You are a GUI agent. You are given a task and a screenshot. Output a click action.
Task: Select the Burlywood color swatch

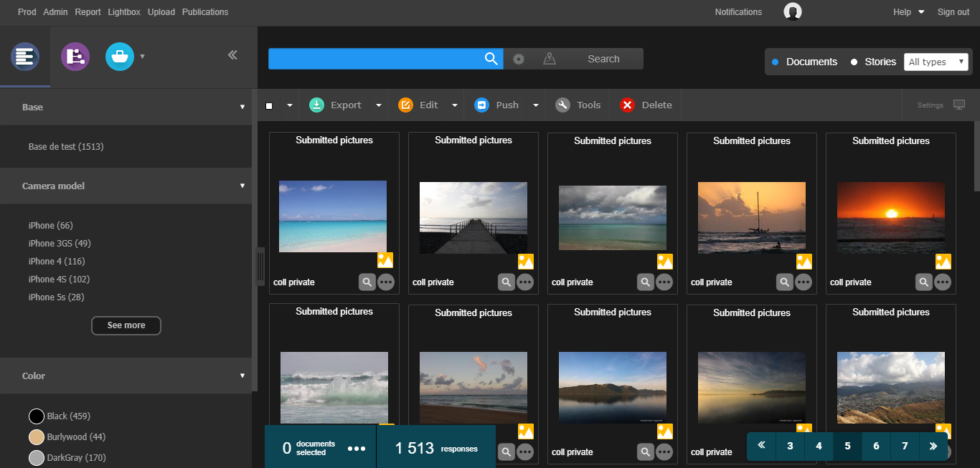37,437
